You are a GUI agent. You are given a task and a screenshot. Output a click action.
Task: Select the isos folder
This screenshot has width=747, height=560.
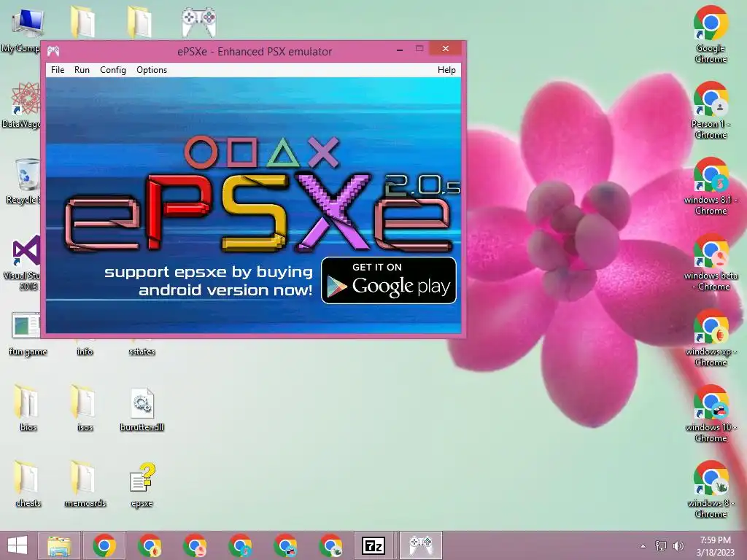[85, 408]
